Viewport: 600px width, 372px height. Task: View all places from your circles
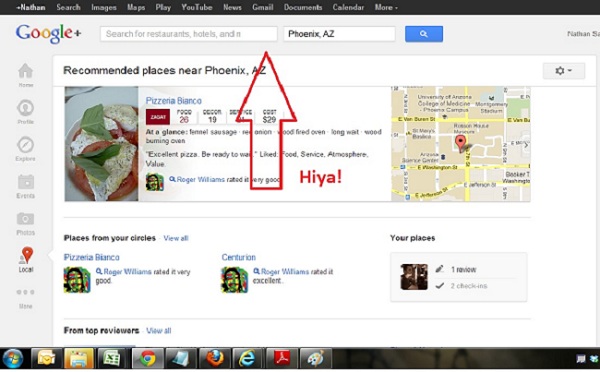point(176,238)
